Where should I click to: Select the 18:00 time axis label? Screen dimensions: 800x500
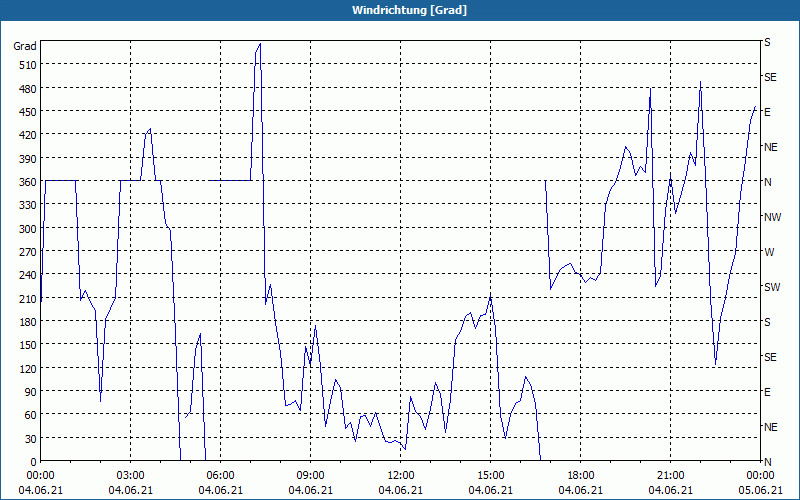(x=581, y=476)
